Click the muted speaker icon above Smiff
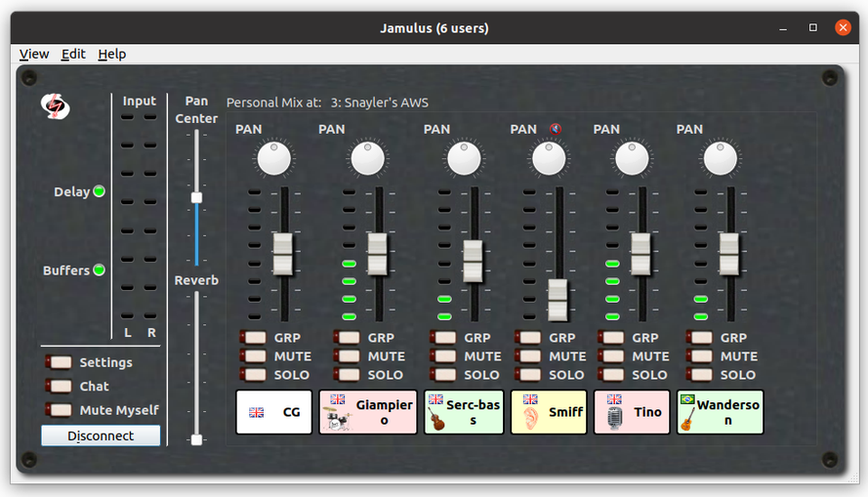The width and height of the screenshot is (868, 497). pos(555,129)
